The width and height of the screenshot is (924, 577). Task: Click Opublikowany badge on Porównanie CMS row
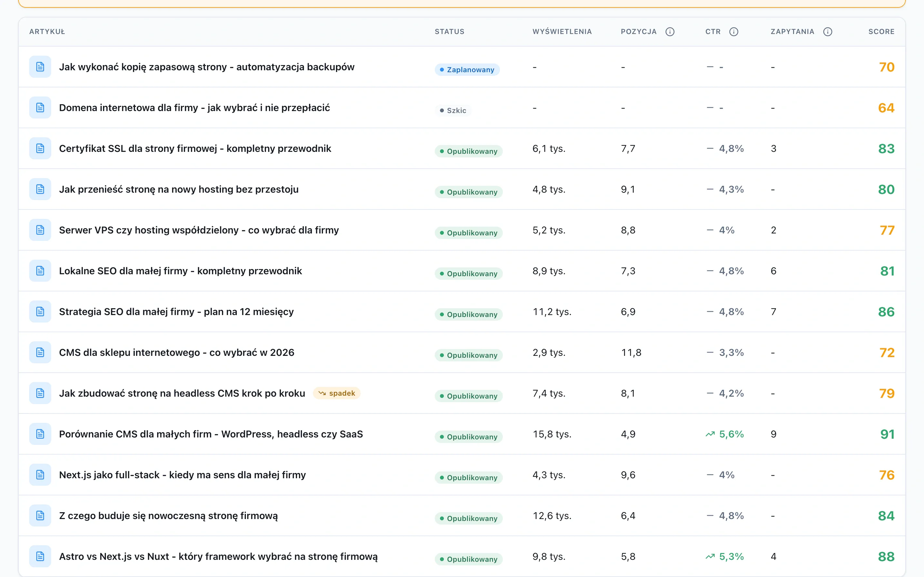point(468,436)
